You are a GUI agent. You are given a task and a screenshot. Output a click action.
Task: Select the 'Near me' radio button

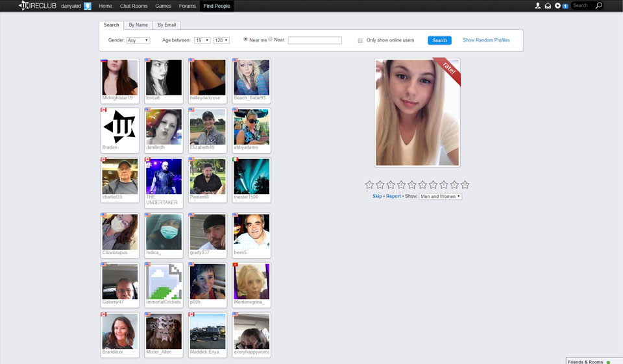(245, 40)
